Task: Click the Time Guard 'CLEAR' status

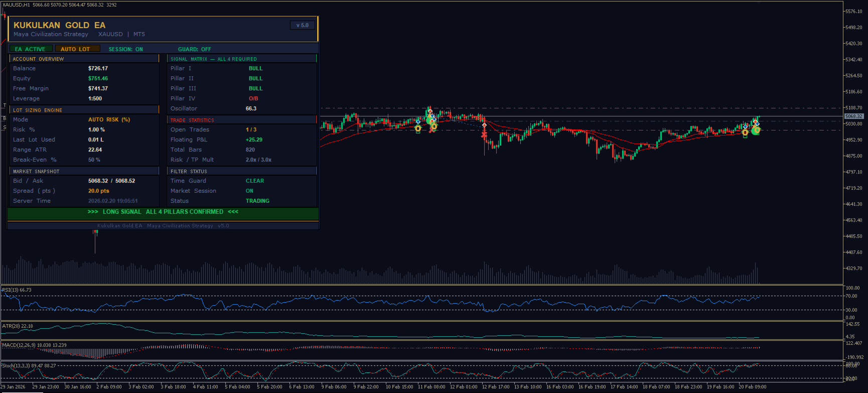Action: point(255,181)
